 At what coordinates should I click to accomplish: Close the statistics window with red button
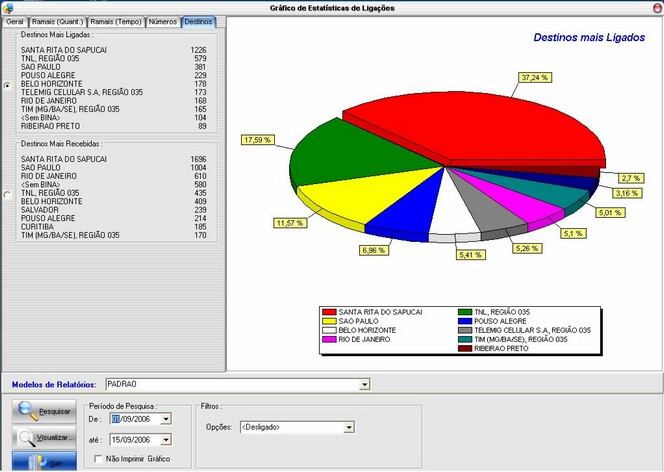(x=658, y=8)
